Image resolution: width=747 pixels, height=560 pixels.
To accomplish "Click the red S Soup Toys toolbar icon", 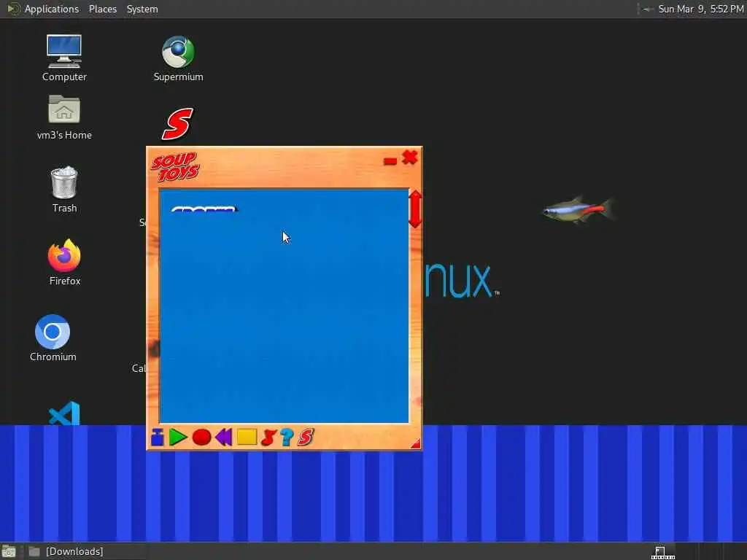I will tap(306, 437).
